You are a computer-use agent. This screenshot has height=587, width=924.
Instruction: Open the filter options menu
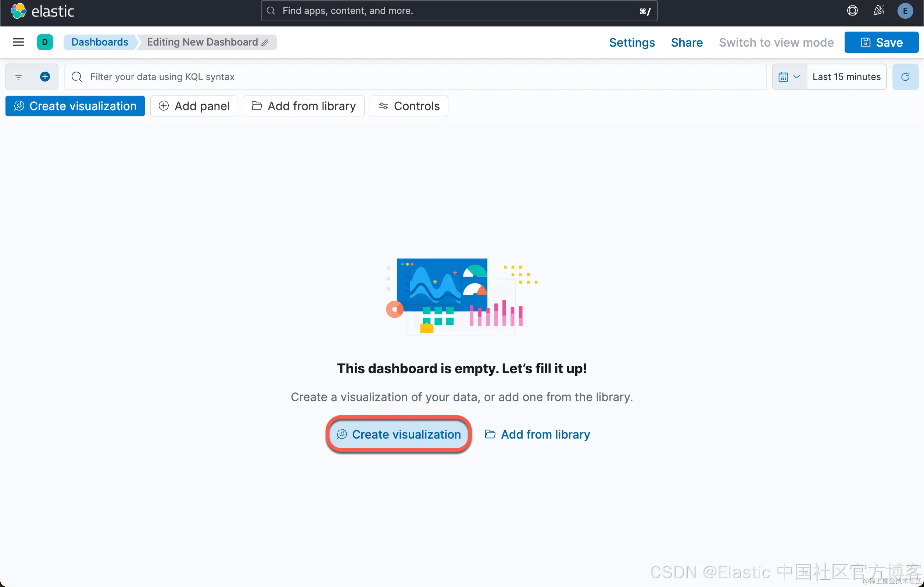coord(18,77)
